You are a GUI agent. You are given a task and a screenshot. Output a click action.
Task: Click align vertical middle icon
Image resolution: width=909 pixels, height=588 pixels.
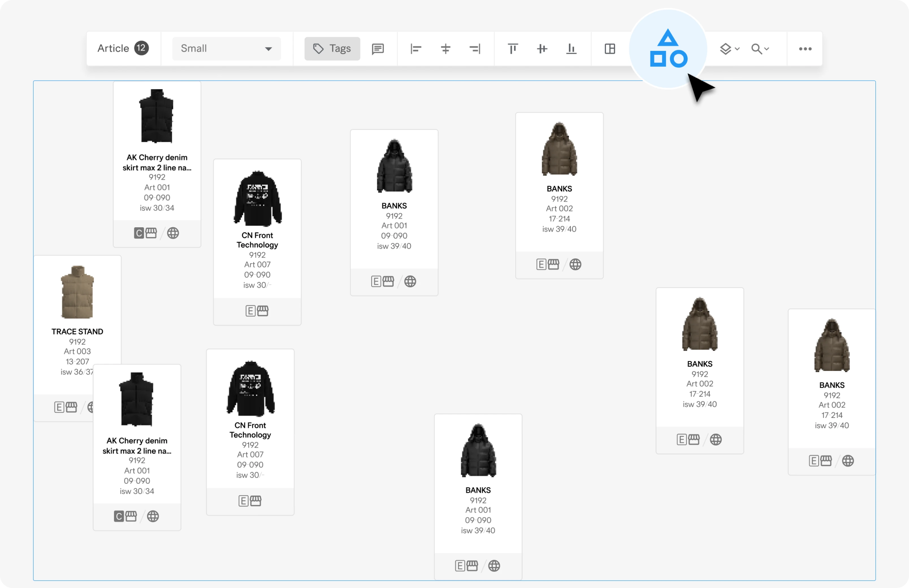542,49
